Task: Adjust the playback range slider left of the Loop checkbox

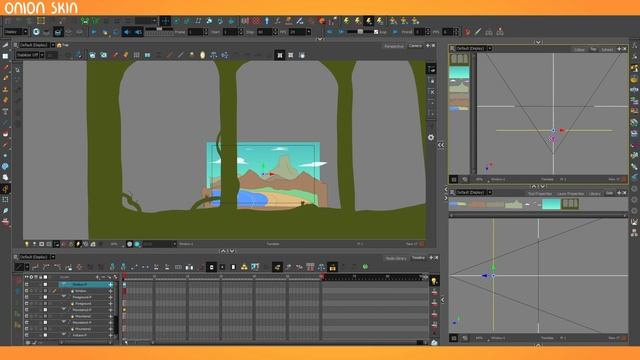Action: (x=360, y=31)
